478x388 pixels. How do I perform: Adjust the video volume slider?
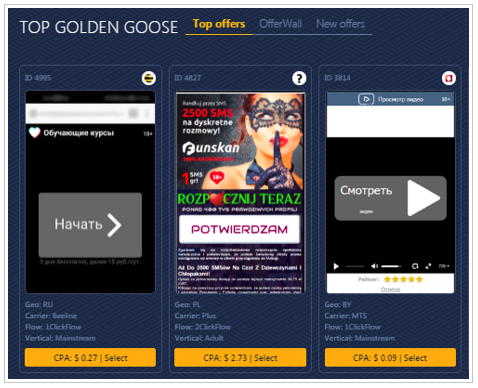click(x=391, y=266)
